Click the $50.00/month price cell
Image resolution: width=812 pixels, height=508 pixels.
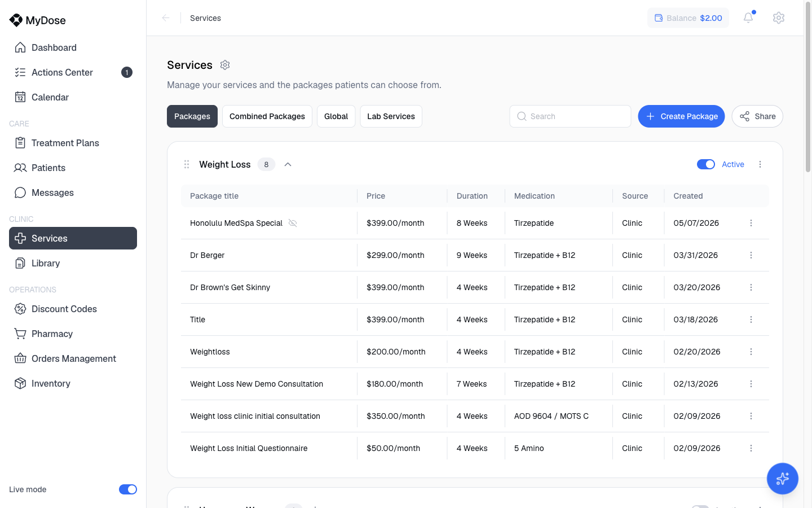pos(393,448)
